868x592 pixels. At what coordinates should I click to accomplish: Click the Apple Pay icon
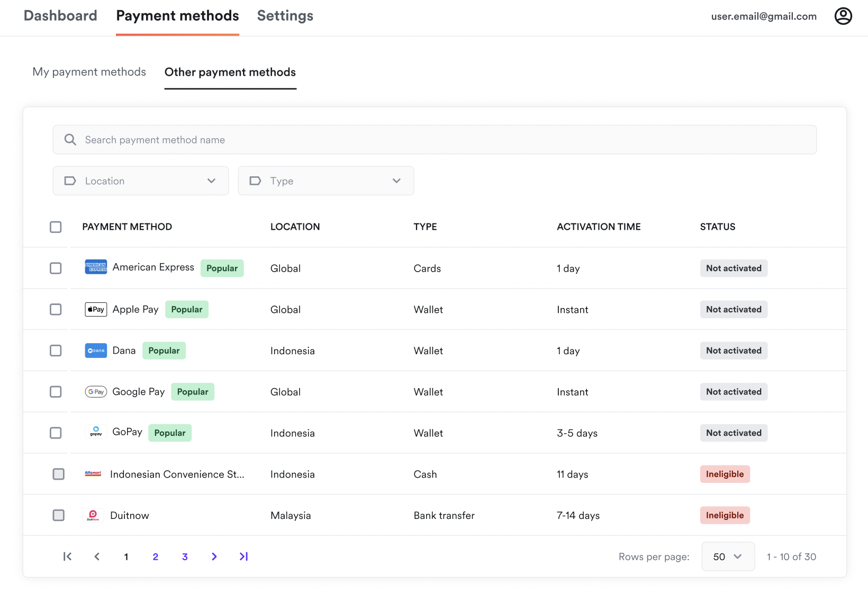(x=96, y=309)
